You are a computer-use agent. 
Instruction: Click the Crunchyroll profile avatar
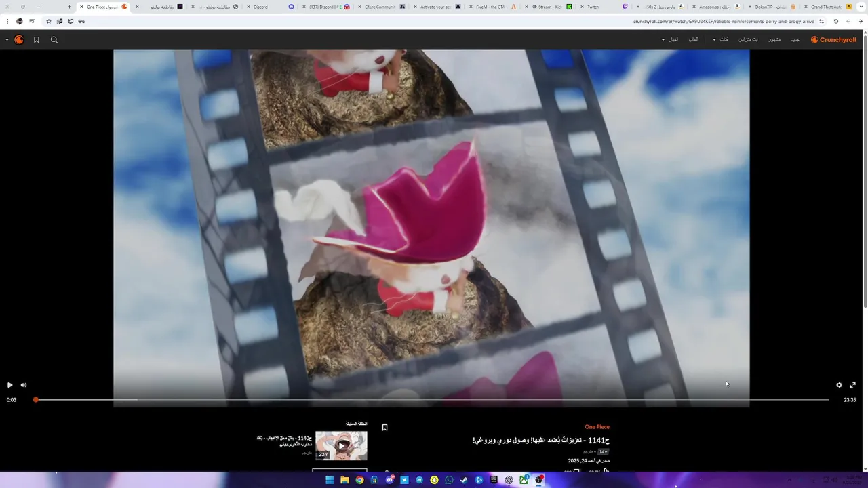[x=19, y=40]
